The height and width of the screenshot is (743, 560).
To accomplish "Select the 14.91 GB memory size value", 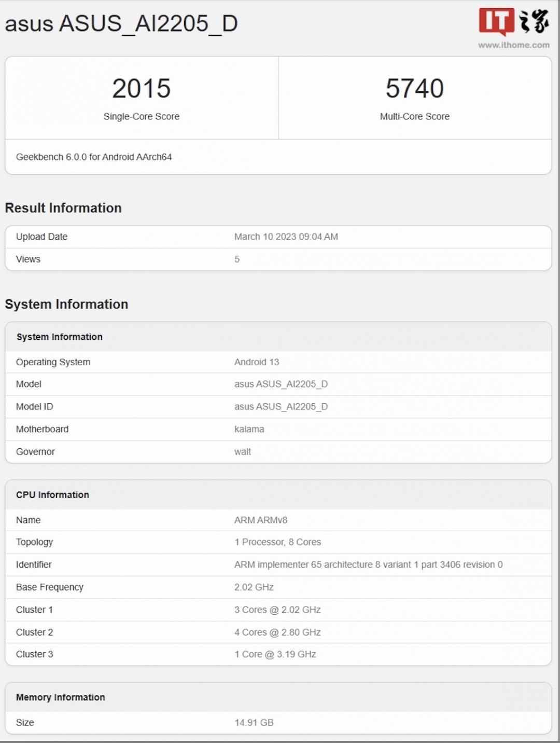I will (254, 722).
